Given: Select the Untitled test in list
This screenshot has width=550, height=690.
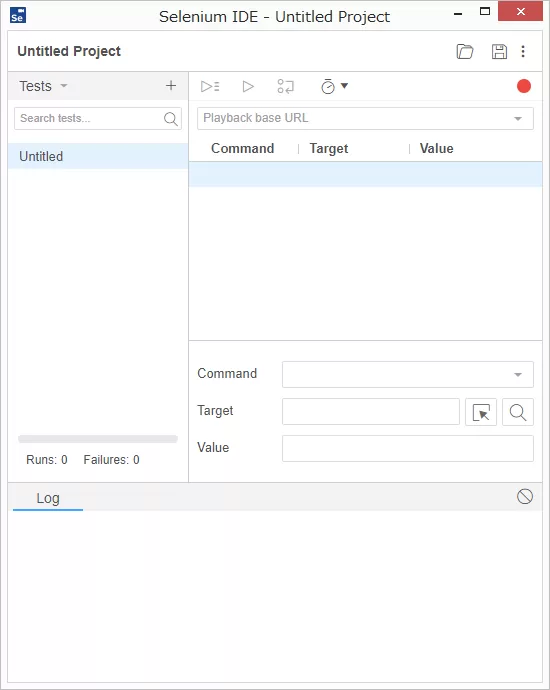Looking at the screenshot, I should pyautogui.click(x=98, y=156).
